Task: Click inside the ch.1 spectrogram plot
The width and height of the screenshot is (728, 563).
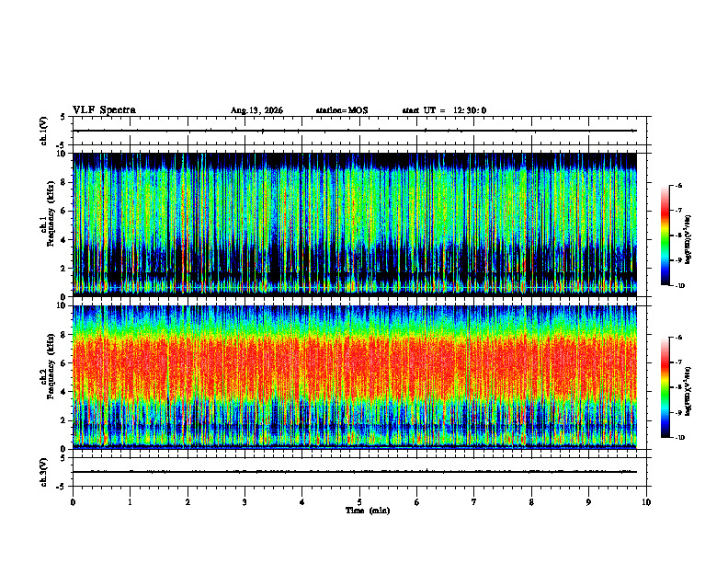Action: [x=355, y=224]
